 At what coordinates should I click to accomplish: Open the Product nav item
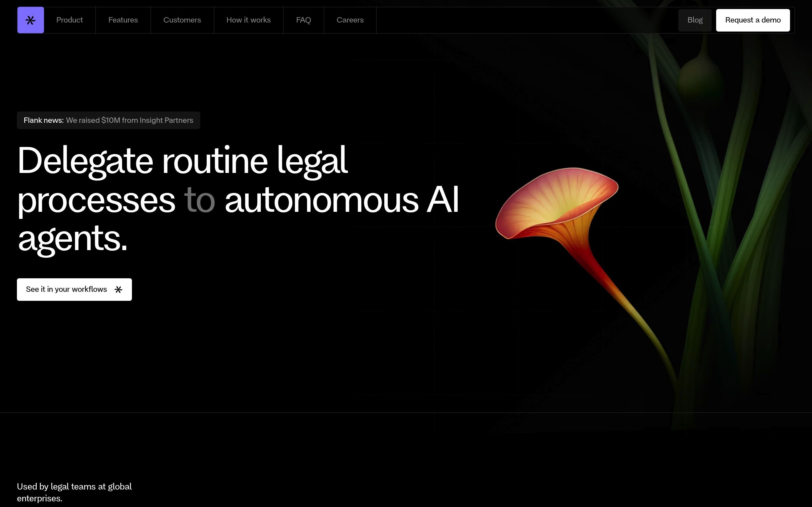pyautogui.click(x=69, y=20)
